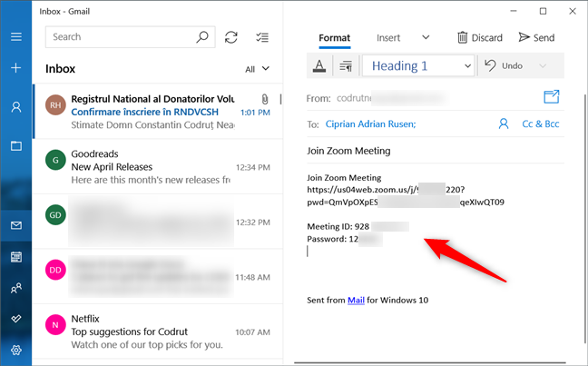Click the GD sender avatar

click(55, 214)
